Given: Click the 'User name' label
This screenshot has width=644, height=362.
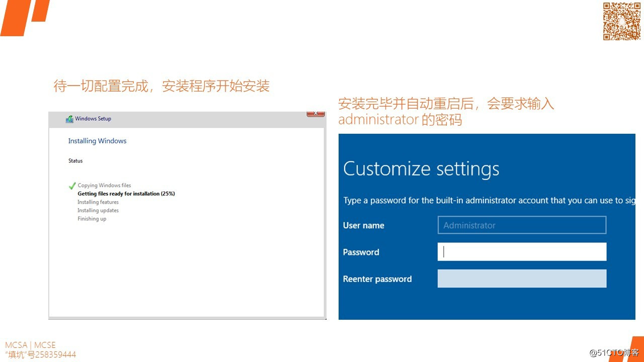Looking at the screenshot, I should point(363,225).
